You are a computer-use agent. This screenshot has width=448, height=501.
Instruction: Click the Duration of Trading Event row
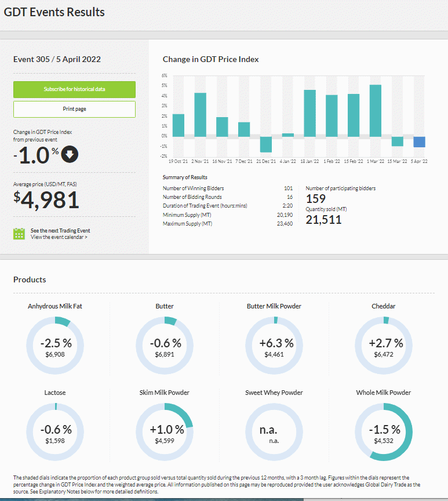[x=228, y=206]
